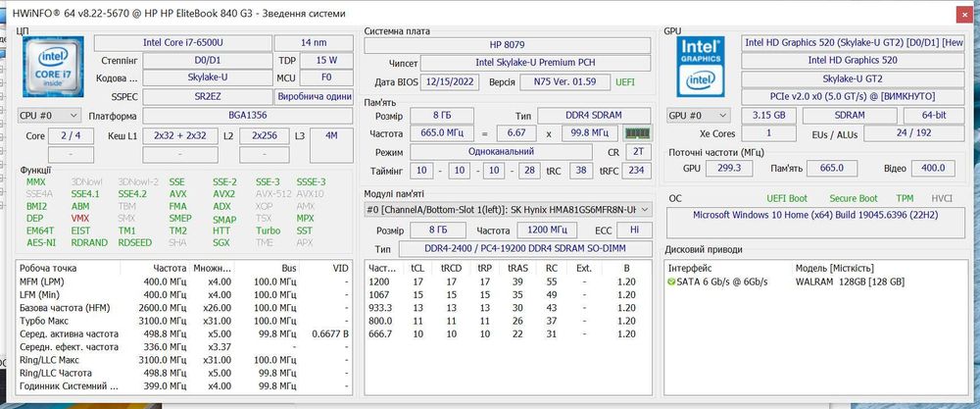Click the Secure Boot status label
Image resolution: width=980 pixels, height=409 pixels.
(854, 198)
